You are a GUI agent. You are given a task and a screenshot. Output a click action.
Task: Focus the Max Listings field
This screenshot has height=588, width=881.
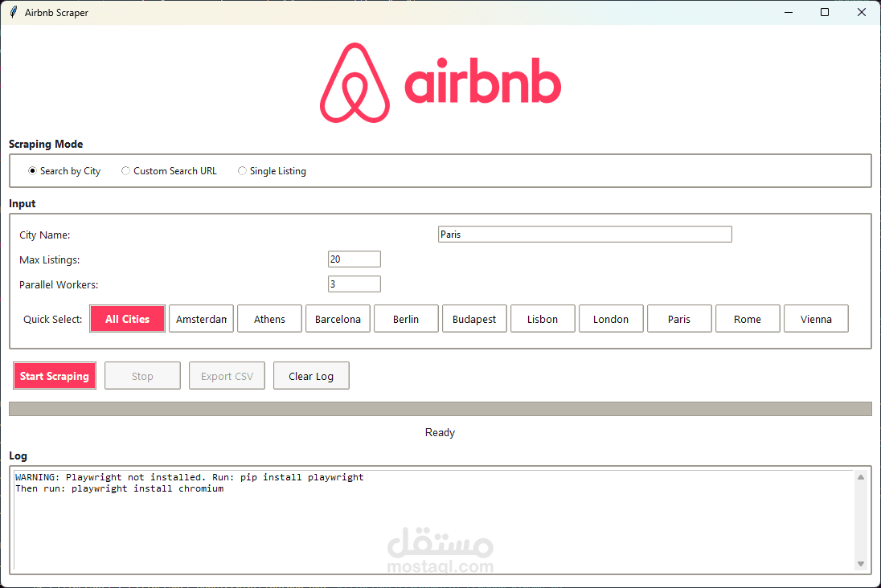click(354, 259)
